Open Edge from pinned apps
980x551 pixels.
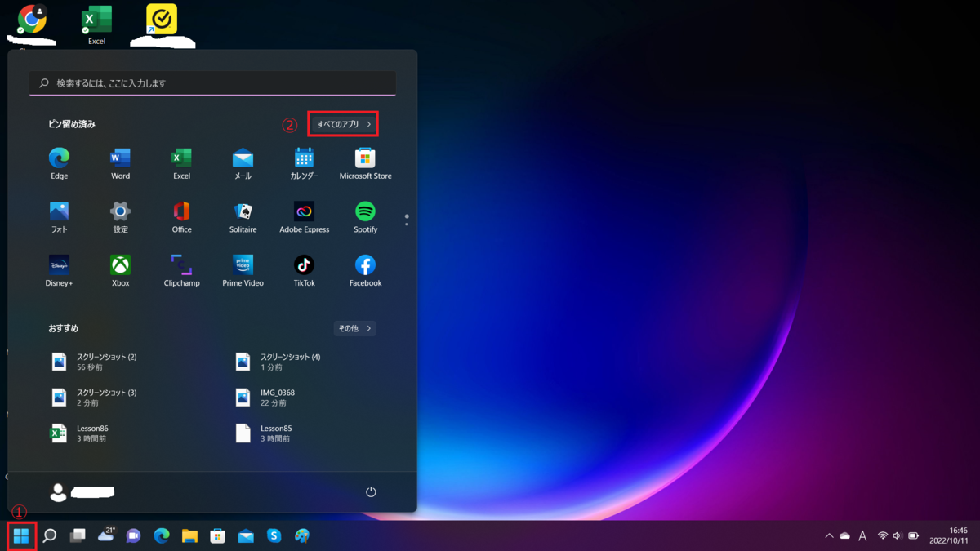click(59, 163)
